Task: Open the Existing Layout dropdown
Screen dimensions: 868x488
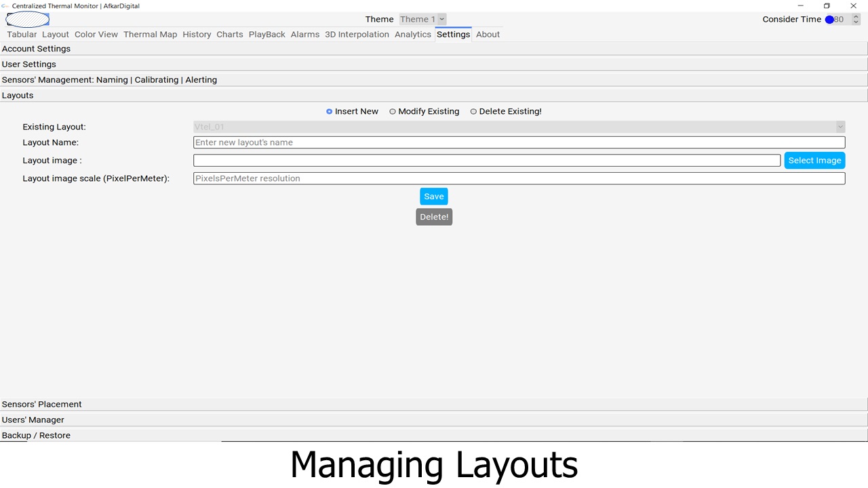Action: pos(519,127)
